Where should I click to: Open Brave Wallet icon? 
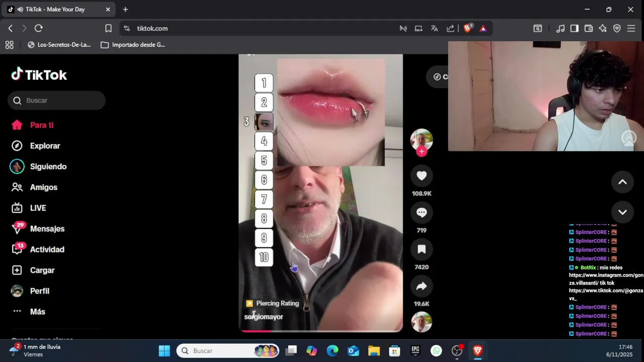589,29
